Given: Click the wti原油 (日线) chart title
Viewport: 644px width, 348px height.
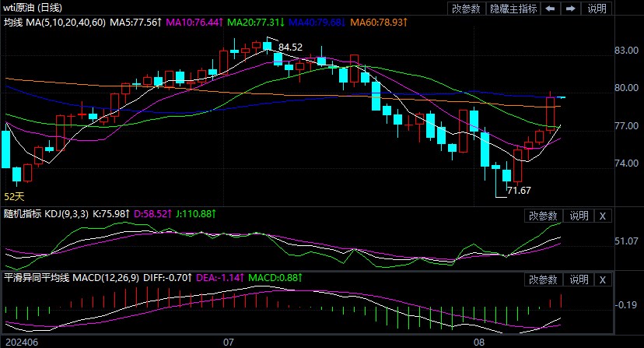Looking at the screenshot, I should pos(33,8).
